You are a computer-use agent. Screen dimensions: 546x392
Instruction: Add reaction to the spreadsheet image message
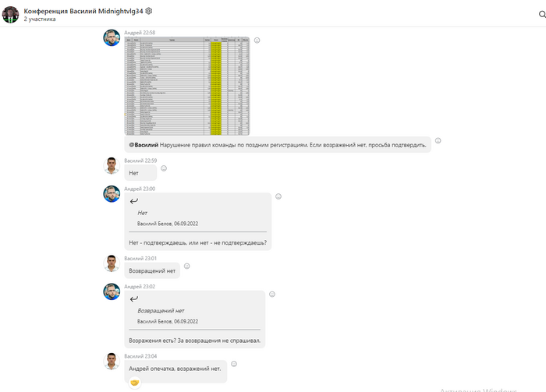(257, 41)
